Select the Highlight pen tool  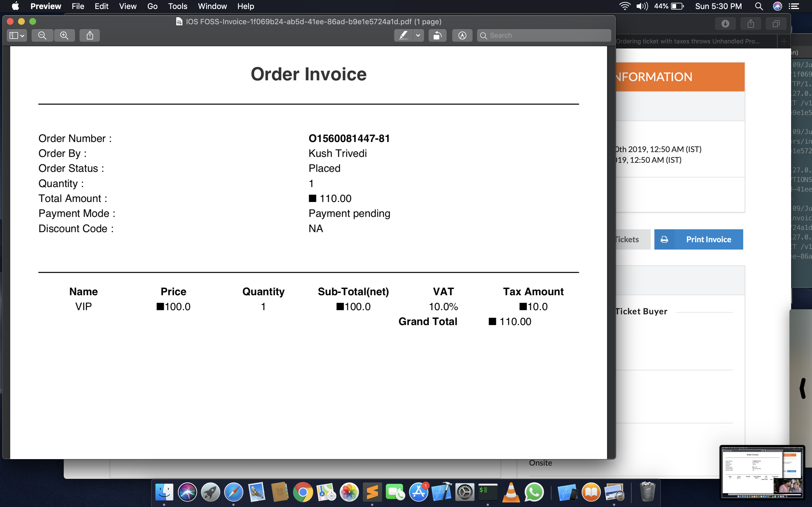(403, 35)
